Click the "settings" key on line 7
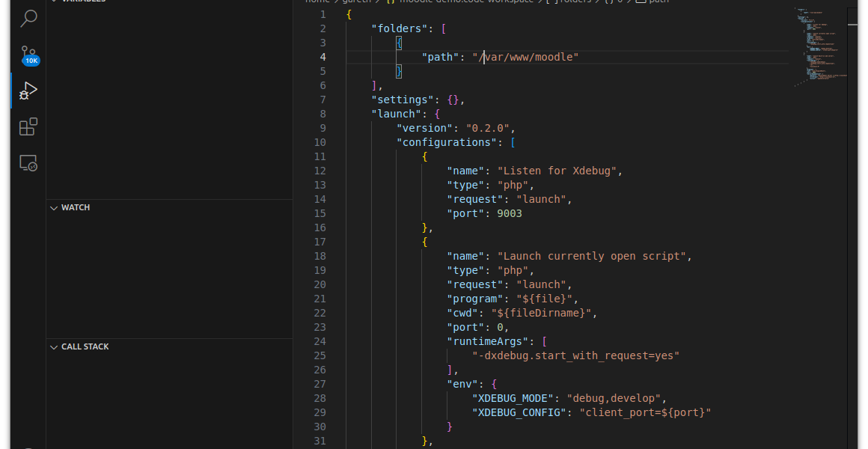Viewport: 868px width, 449px height. 403,100
